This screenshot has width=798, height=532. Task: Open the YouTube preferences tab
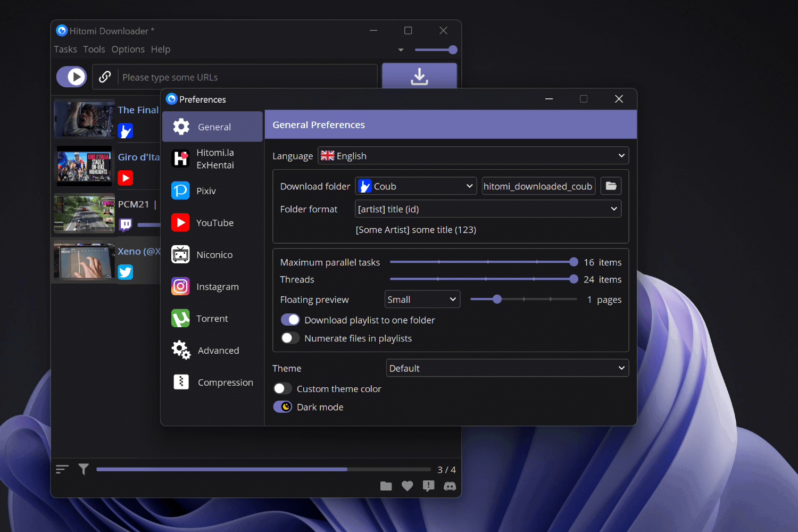tap(212, 222)
